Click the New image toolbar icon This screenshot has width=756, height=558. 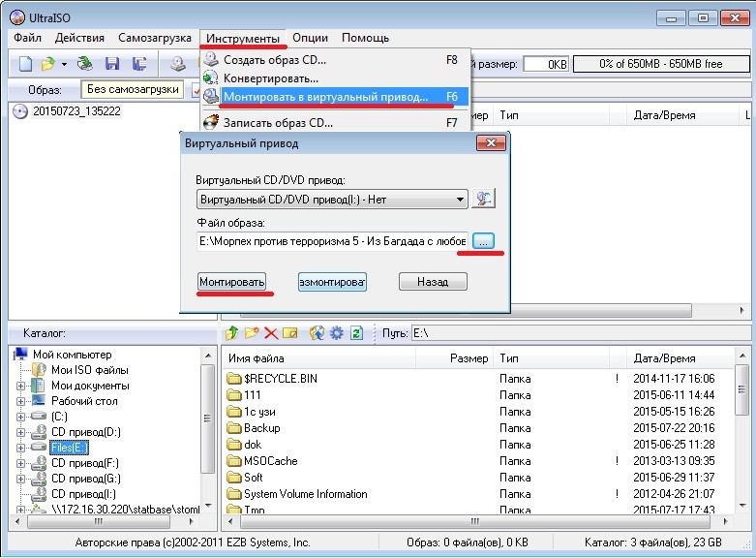pos(25,64)
